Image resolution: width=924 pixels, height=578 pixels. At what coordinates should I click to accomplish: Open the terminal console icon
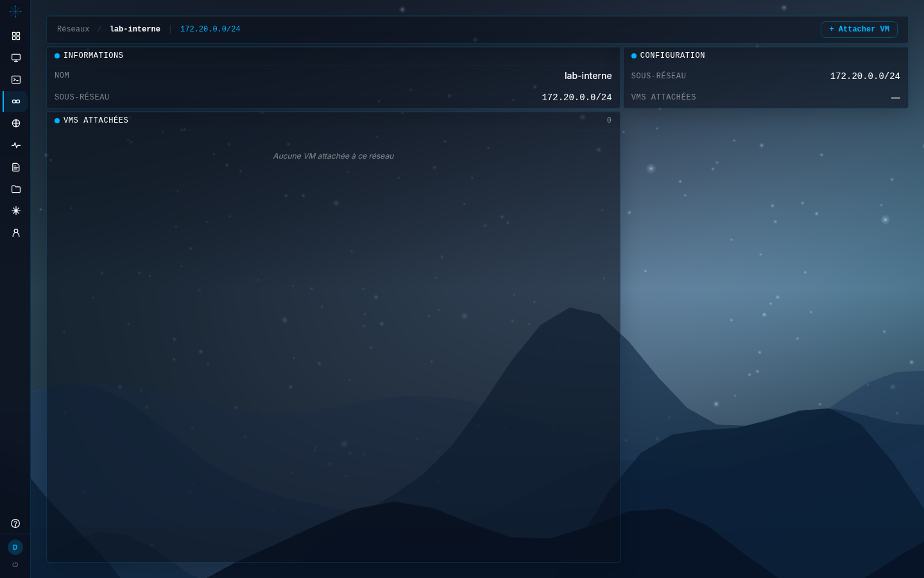pos(16,80)
